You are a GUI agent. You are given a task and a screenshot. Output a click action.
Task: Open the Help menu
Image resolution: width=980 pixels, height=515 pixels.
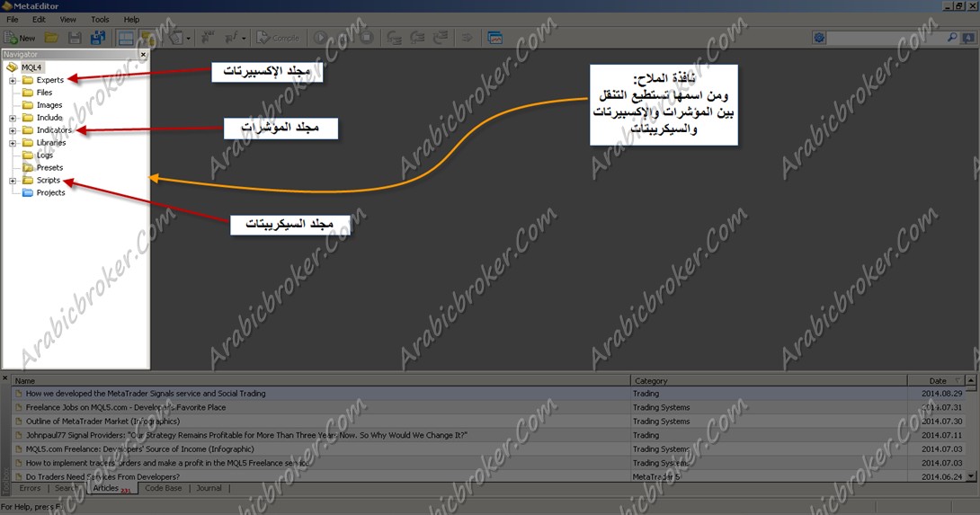click(131, 20)
